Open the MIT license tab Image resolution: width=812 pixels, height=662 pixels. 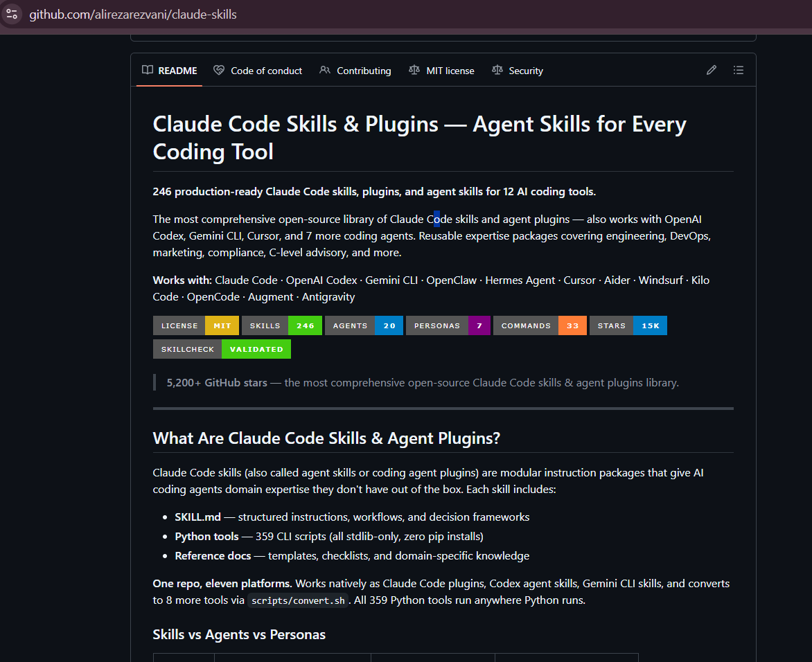[442, 71]
